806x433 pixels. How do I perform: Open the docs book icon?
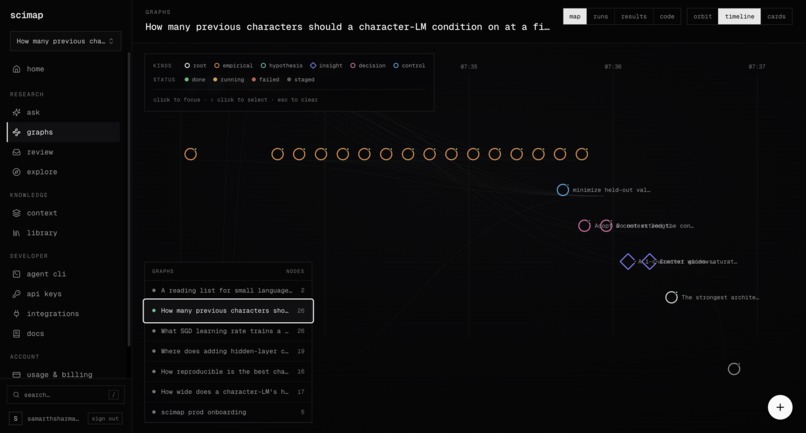tap(16, 334)
